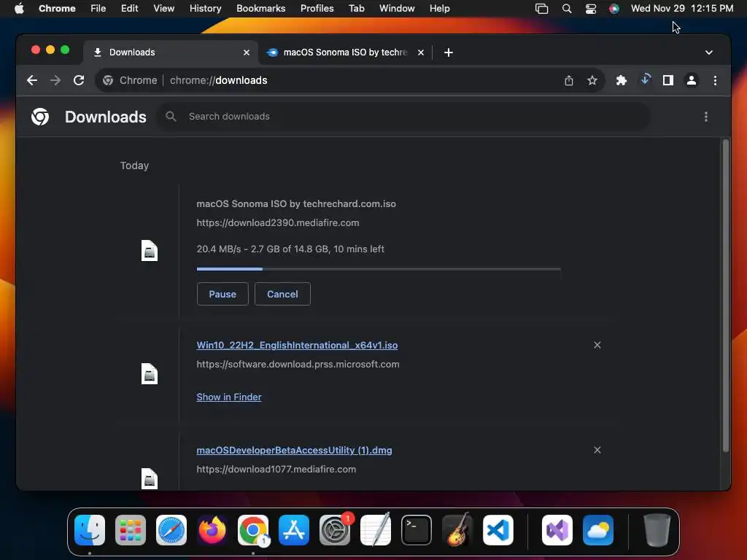
Task: Open Finder from the Dock
Action: [90, 530]
